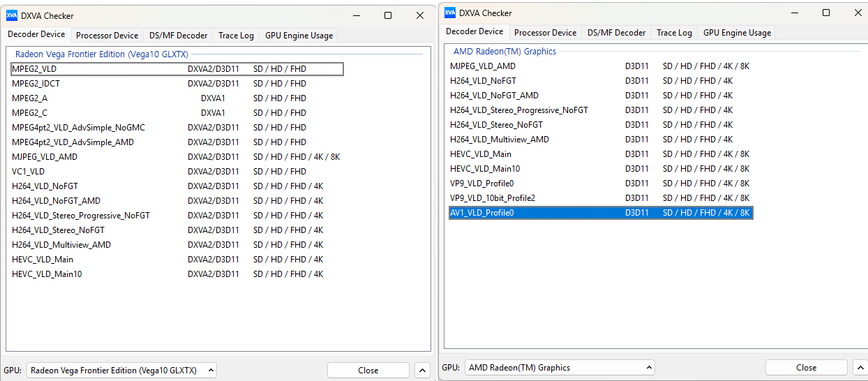The height and width of the screenshot is (381, 868).
Task: Select H264_VLD_NoFGT_AMD row in right window
Action: pos(601,96)
